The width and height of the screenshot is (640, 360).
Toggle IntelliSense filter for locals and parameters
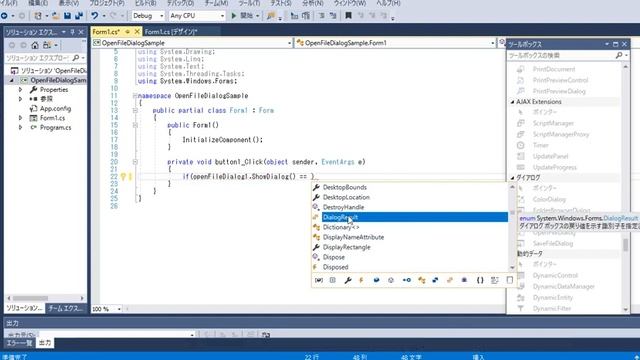click(x=319, y=280)
